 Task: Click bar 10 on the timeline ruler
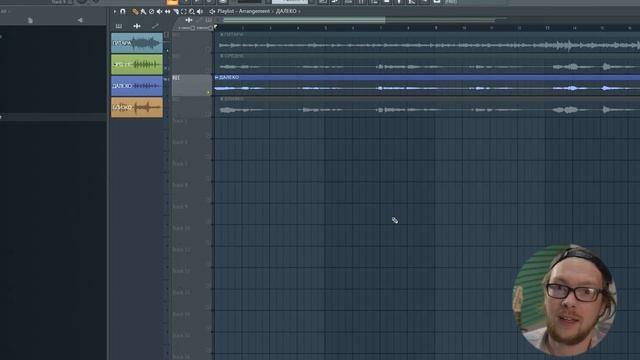464,28
